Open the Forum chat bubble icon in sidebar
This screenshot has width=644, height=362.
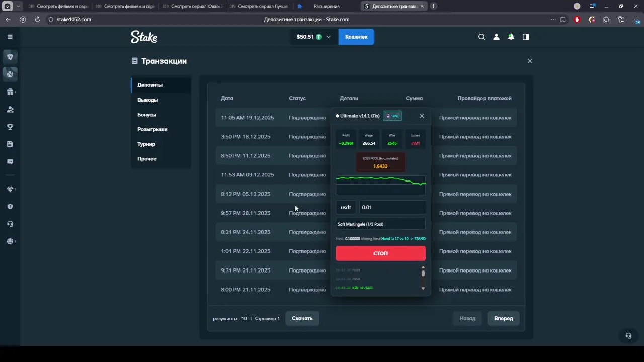tap(10, 162)
